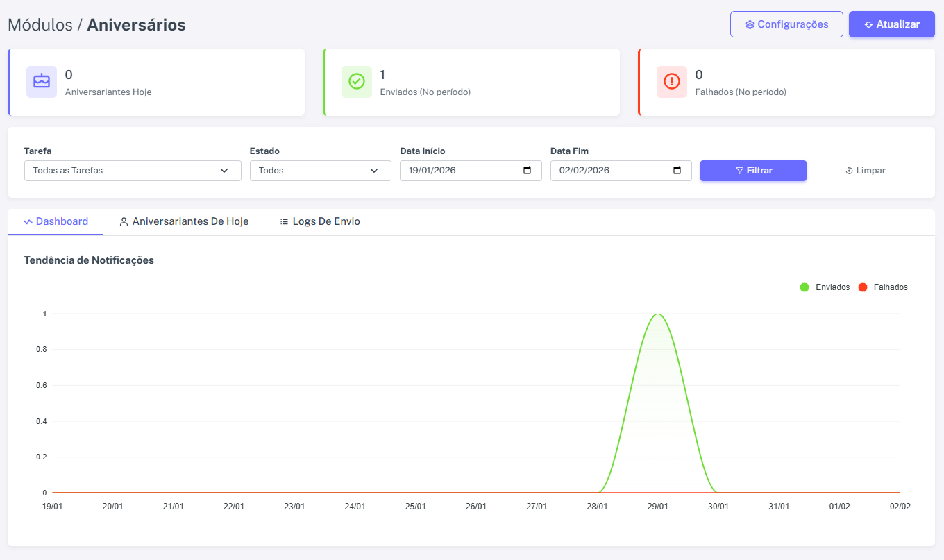
Task: Switch to Aniversariantes De Hoje tab
Action: pyautogui.click(x=184, y=221)
